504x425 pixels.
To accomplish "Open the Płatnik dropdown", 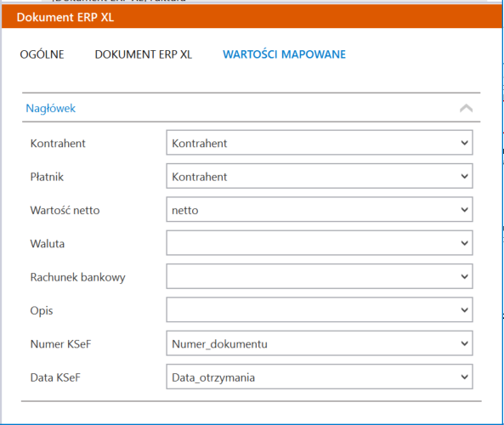I will 320,176.
